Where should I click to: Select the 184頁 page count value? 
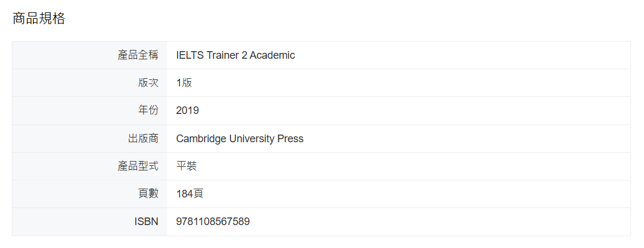(x=190, y=194)
